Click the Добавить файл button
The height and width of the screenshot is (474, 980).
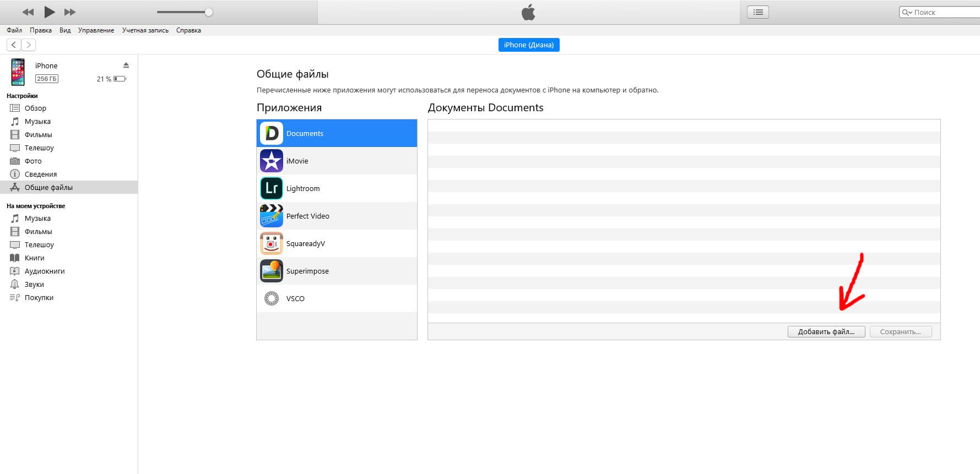pos(826,332)
